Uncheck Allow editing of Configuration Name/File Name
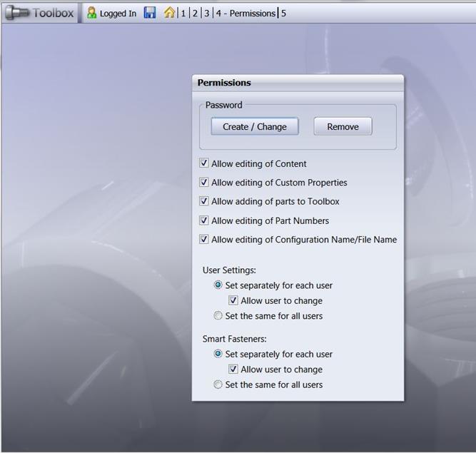The width and height of the screenshot is (476, 453). click(204, 240)
